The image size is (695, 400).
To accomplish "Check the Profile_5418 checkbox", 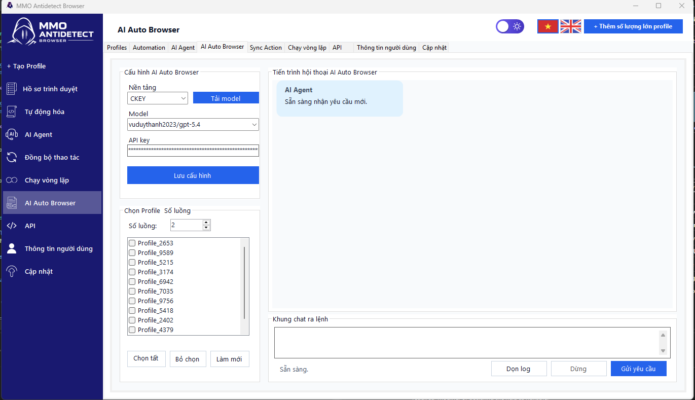I will (x=132, y=310).
